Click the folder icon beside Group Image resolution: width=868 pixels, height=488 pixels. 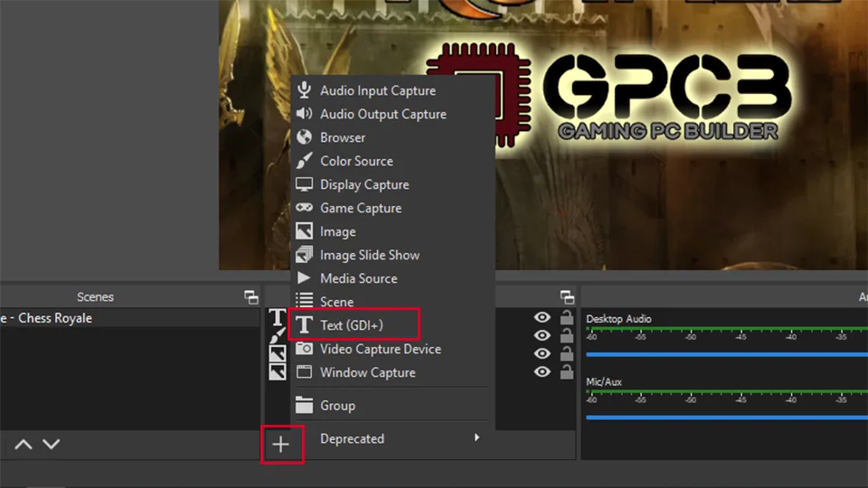coord(304,405)
